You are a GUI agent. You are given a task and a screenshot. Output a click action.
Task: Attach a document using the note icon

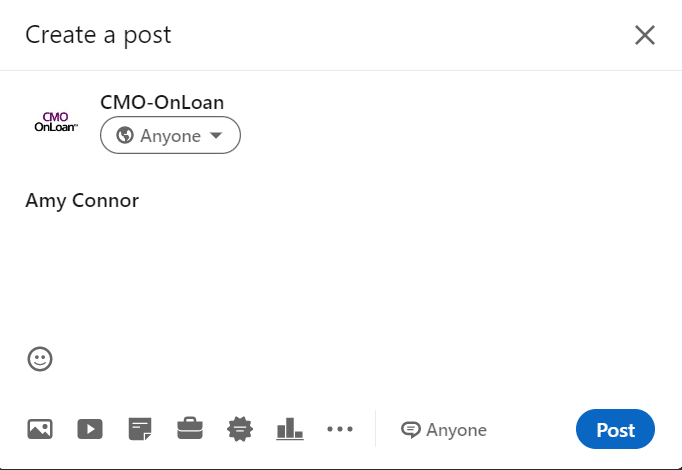tap(140, 429)
